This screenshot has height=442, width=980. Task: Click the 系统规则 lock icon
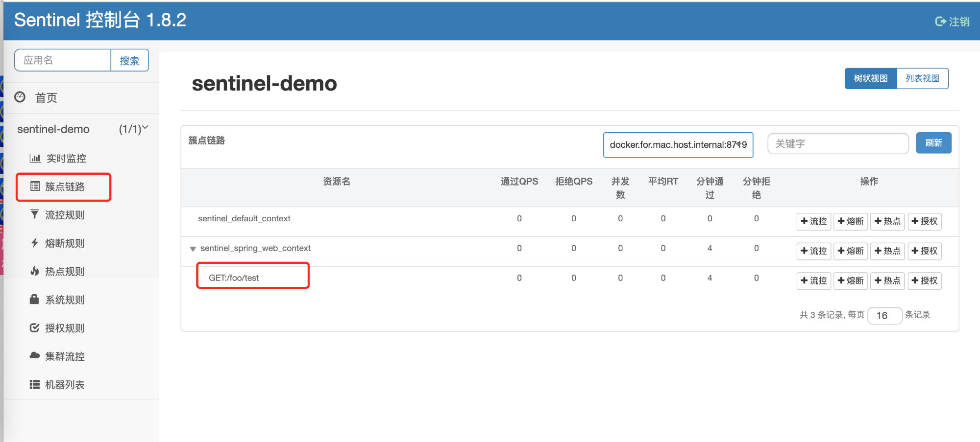(34, 299)
